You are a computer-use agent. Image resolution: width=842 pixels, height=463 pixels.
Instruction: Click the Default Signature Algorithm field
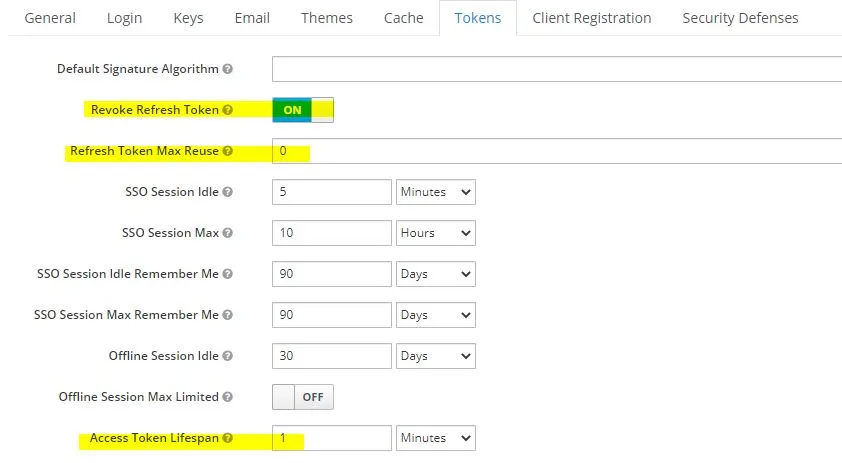556,69
